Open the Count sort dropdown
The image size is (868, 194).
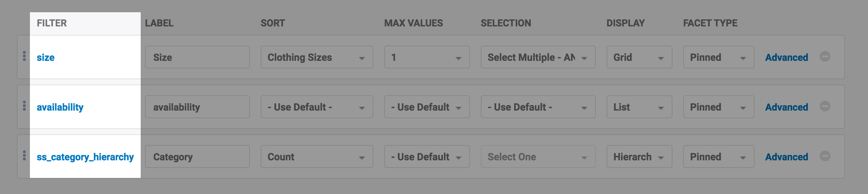click(x=316, y=157)
